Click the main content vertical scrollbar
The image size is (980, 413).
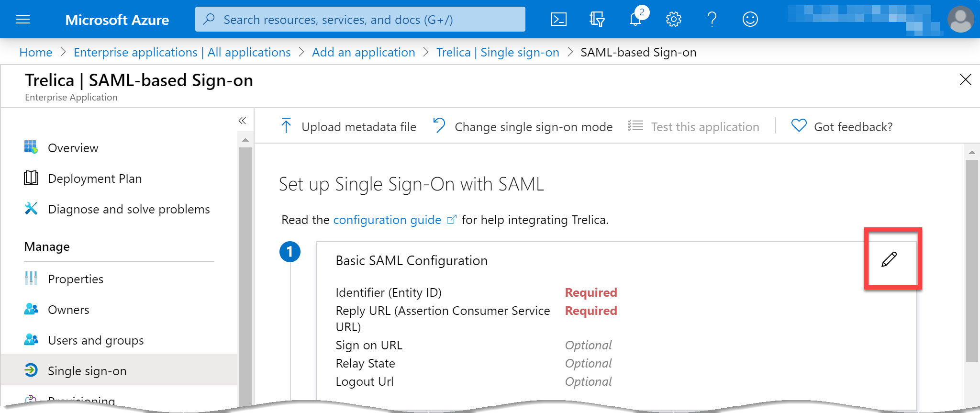[x=971, y=261]
